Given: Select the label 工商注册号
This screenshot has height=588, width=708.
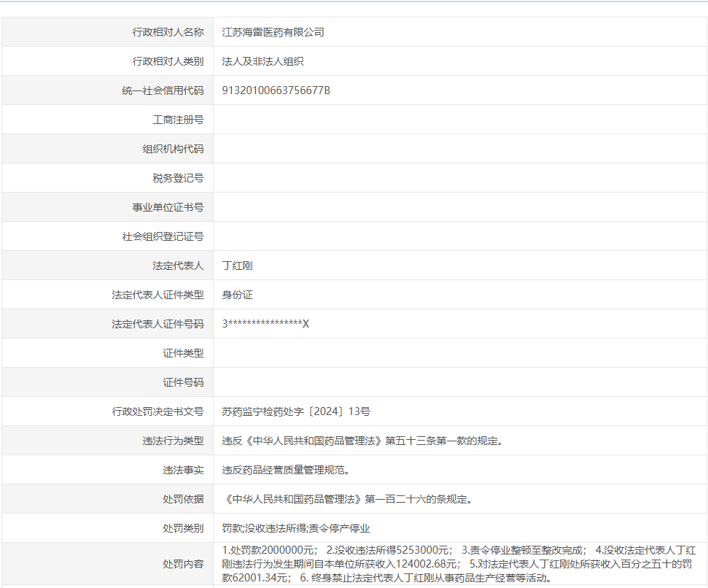Looking at the screenshot, I should [x=178, y=120].
